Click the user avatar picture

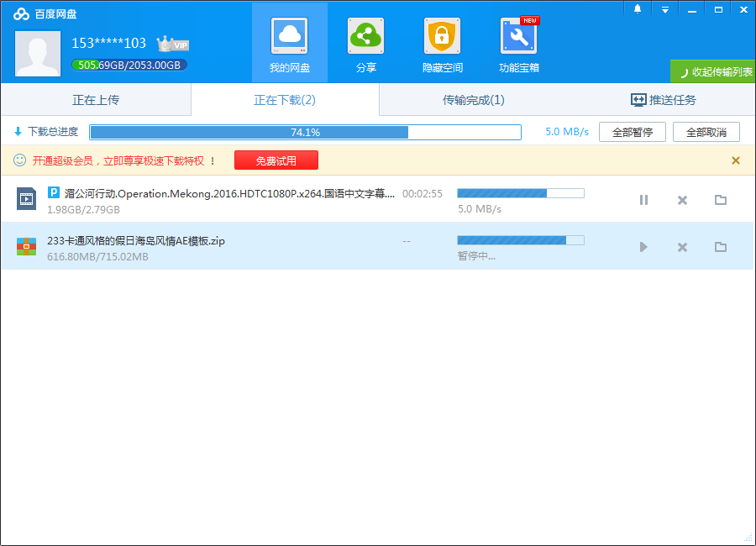tap(38, 54)
